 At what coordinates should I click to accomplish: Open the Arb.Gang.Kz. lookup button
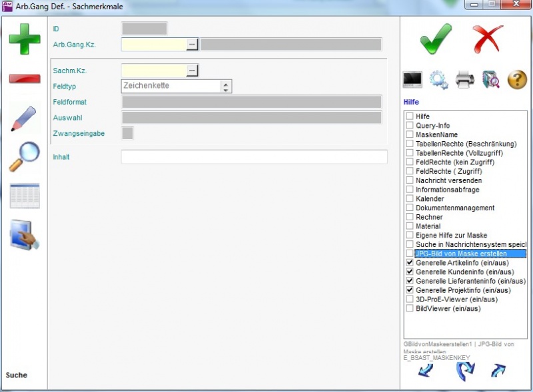point(193,45)
